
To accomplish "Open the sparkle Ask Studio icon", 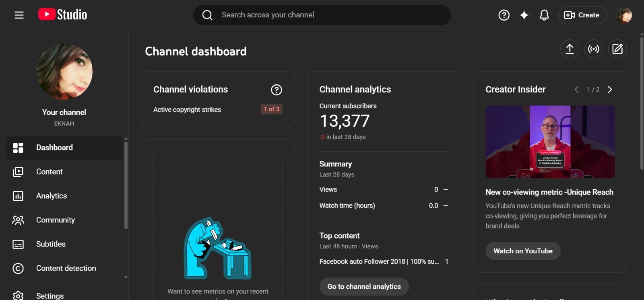I will coord(524,15).
